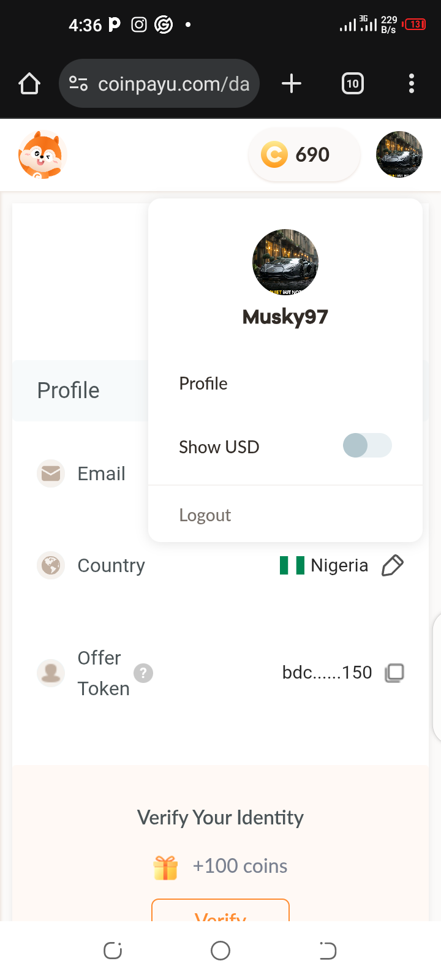Tap the 690 coin balance

(x=304, y=154)
